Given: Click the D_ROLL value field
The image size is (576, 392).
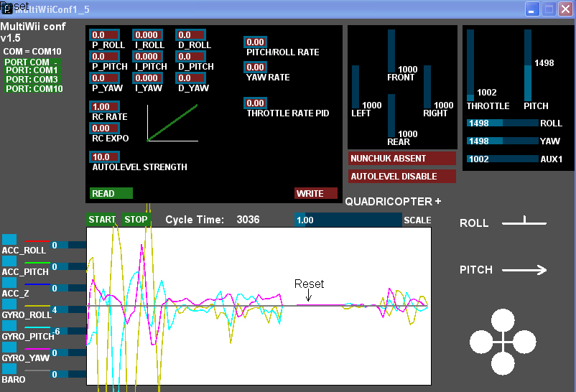Looking at the screenshot, I should tap(190, 35).
